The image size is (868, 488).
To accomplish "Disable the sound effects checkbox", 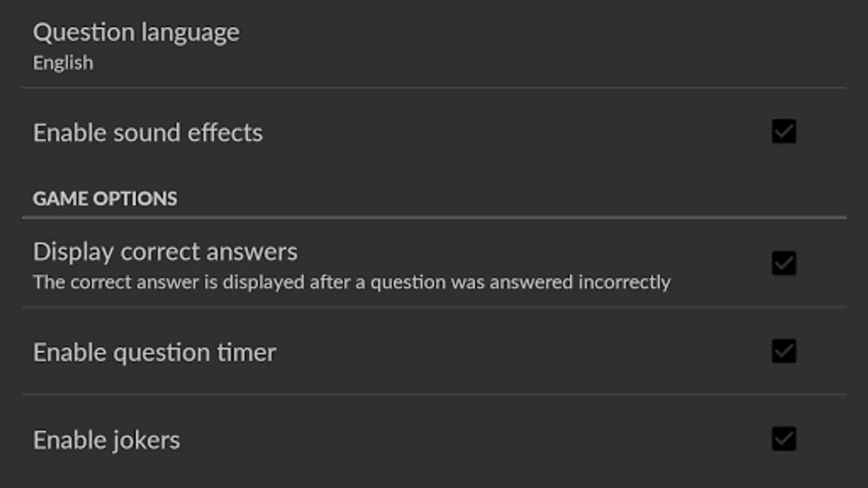I will click(783, 132).
